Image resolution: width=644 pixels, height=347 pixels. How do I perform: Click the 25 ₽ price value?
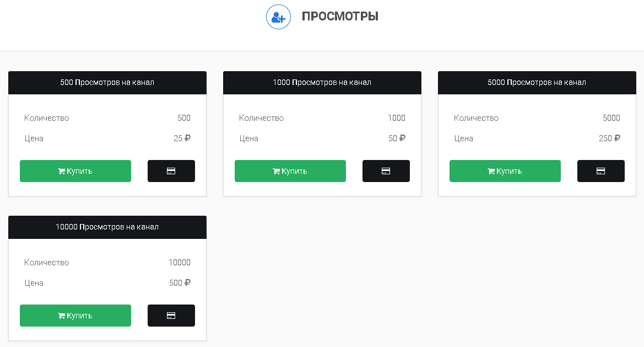(182, 138)
